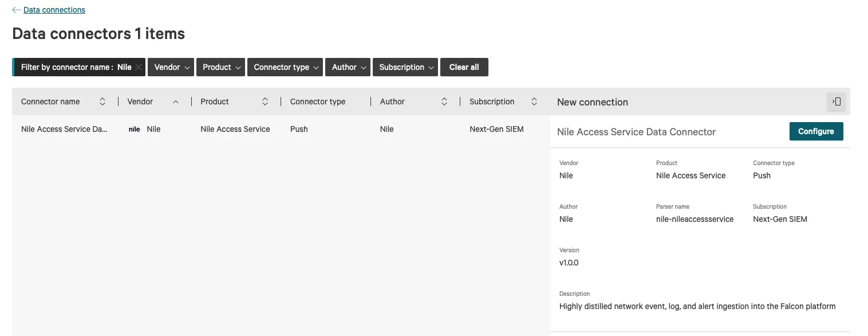The width and height of the screenshot is (868, 336).
Task: Open the Vendor filter dropdown
Action: (171, 67)
